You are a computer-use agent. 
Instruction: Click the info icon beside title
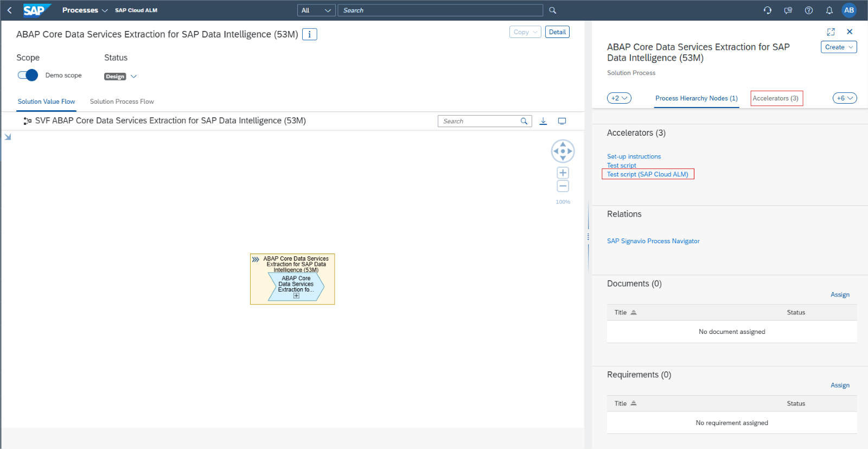point(309,34)
